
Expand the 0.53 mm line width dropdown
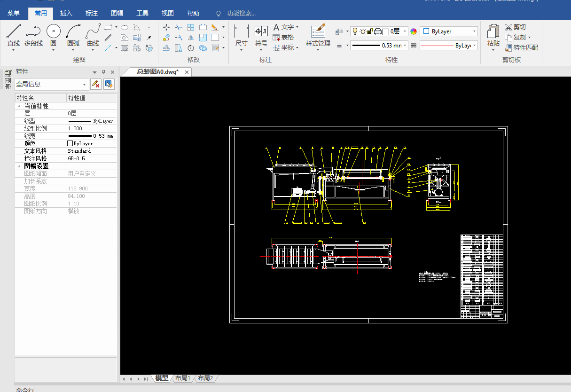pos(405,46)
